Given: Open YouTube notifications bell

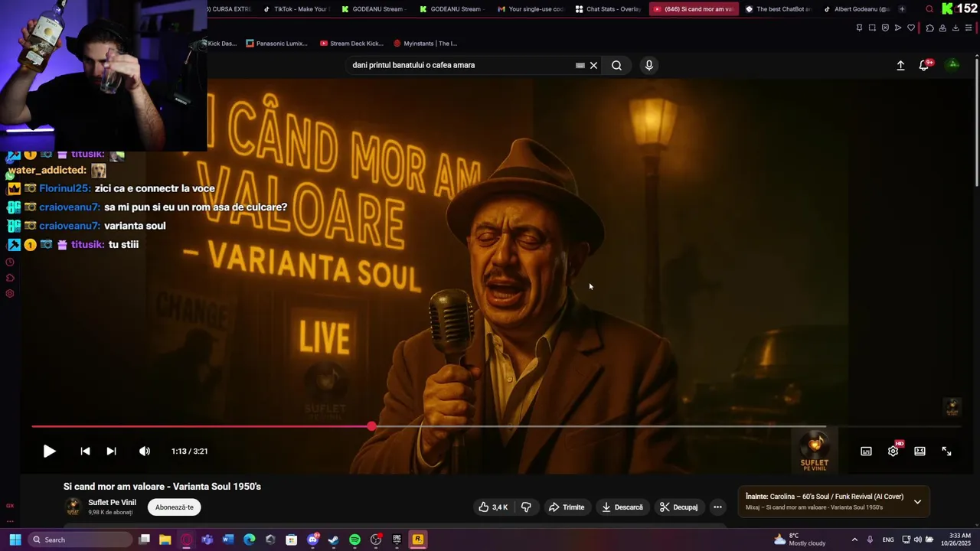Looking at the screenshot, I should (x=924, y=66).
